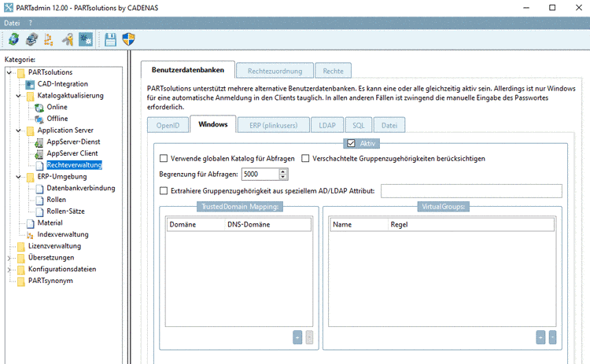Click the user keys toolbar icon

pyautogui.click(x=68, y=39)
